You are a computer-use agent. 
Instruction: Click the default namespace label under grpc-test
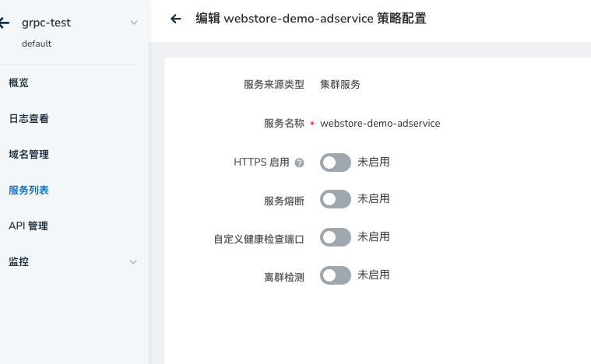pyautogui.click(x=37, y=44)
